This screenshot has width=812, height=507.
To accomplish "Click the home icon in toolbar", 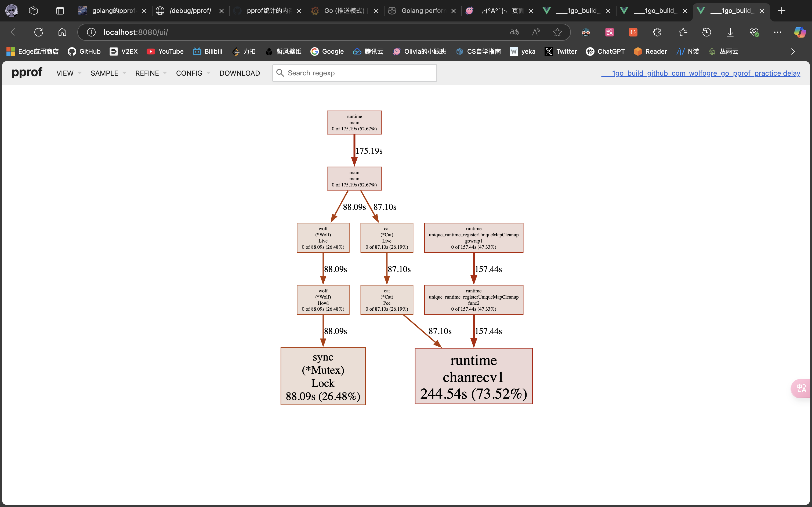I will click(62, 32).
